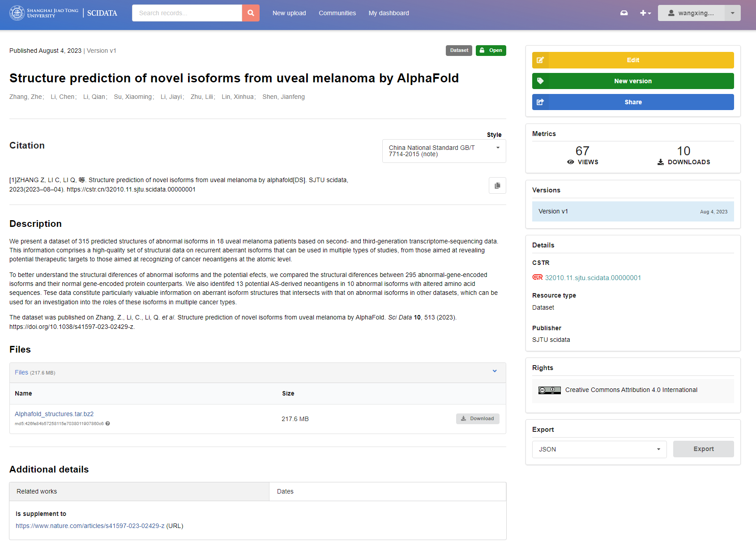Open the citation Style dropdown
Screen dimensions: 756x545
[x=444, y=151]
